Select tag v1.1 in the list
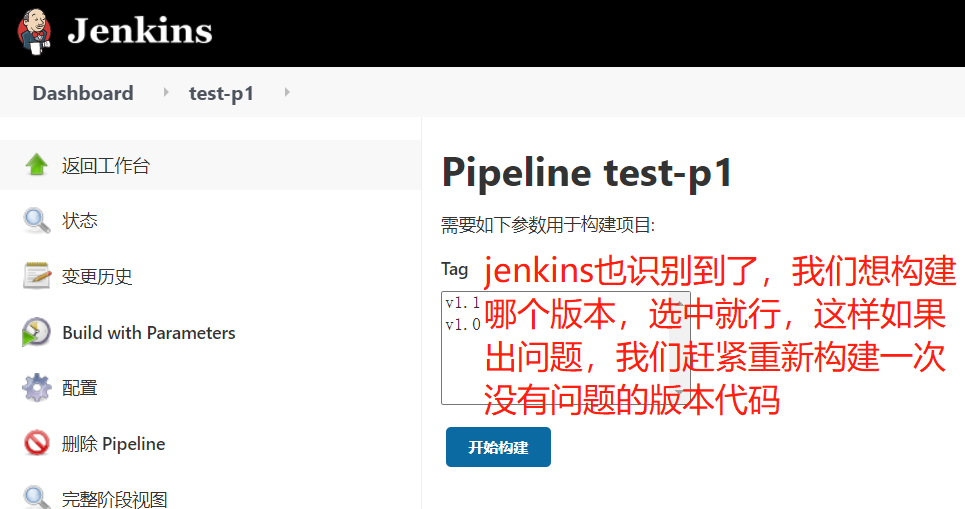Viewport: 965px width, 509px height. pyautogui.click(x=463, y=303)
